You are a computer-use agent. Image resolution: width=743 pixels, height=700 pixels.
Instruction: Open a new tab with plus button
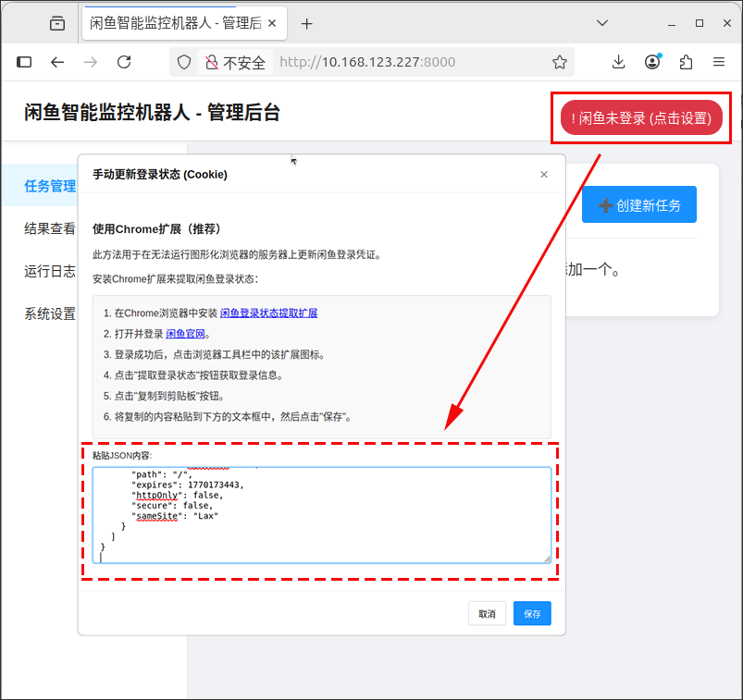coord(306,24)
